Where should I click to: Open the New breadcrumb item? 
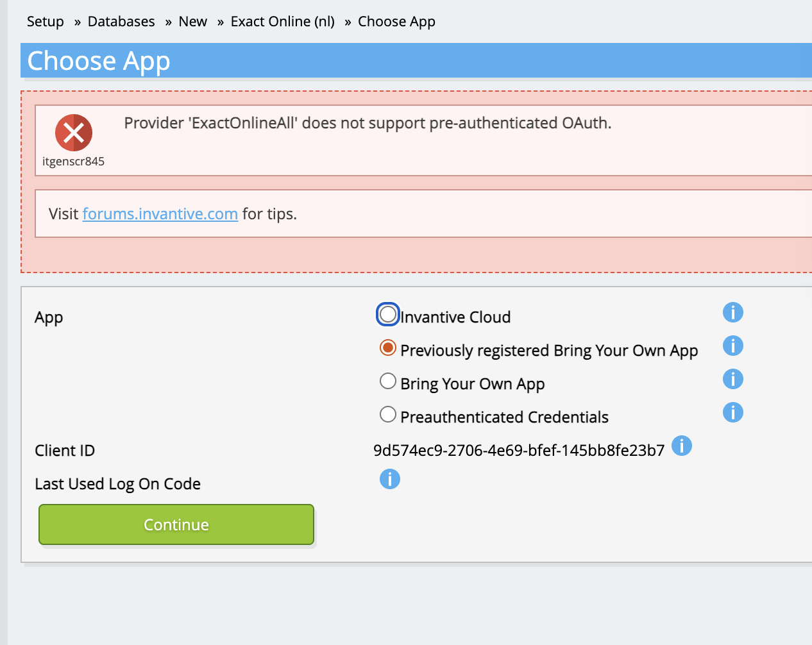coord(192,22)
